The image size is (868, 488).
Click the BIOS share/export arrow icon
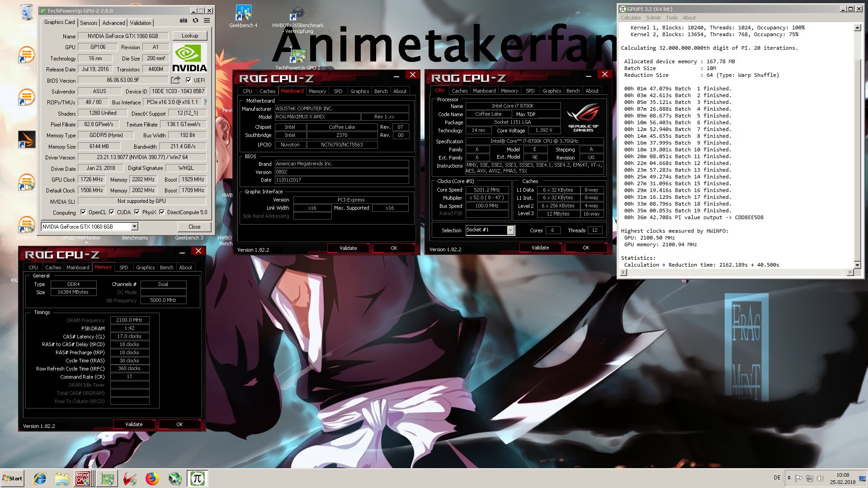coord(175,80)
